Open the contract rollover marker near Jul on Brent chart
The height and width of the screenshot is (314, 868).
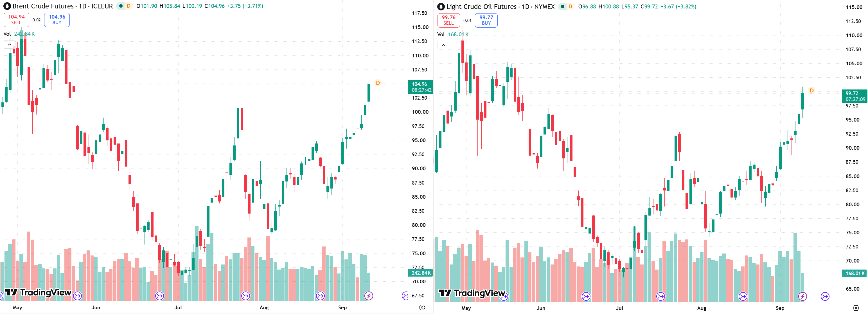[159, 296]
